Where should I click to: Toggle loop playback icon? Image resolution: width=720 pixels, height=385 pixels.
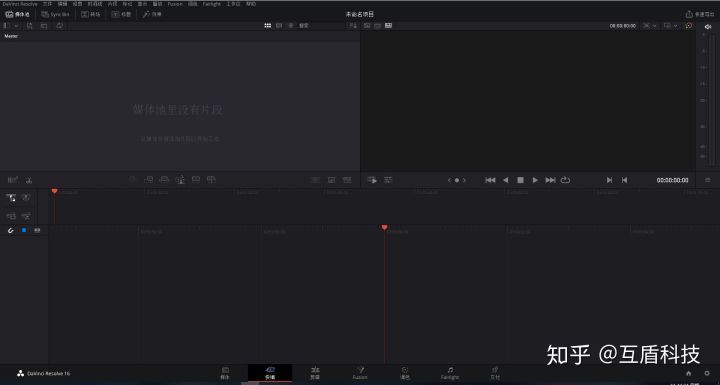tap(565, 180)
